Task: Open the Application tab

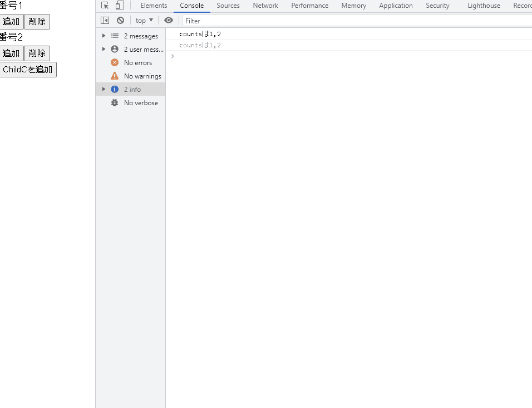Action: (396, 6)
